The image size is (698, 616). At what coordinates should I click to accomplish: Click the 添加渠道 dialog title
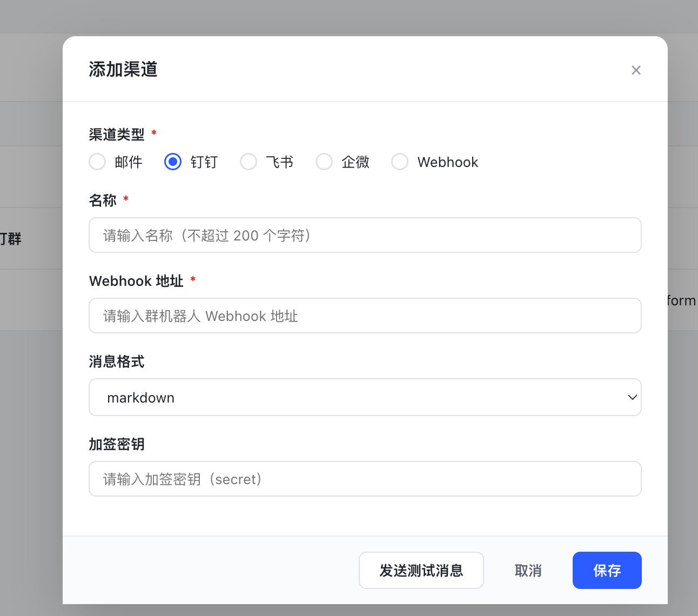(x=123, y=69)
